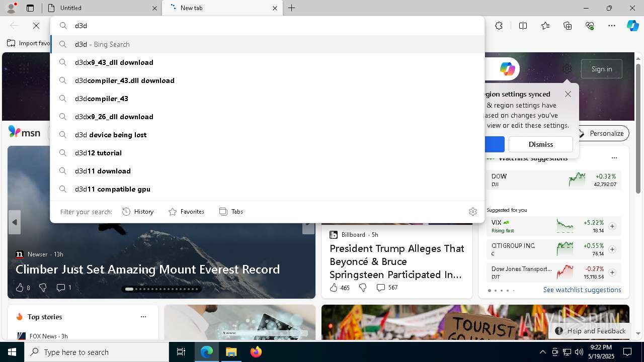The width and height of the screenshot is (644, 362).
Task: Open address bar search settings gear
Action: 472,212
